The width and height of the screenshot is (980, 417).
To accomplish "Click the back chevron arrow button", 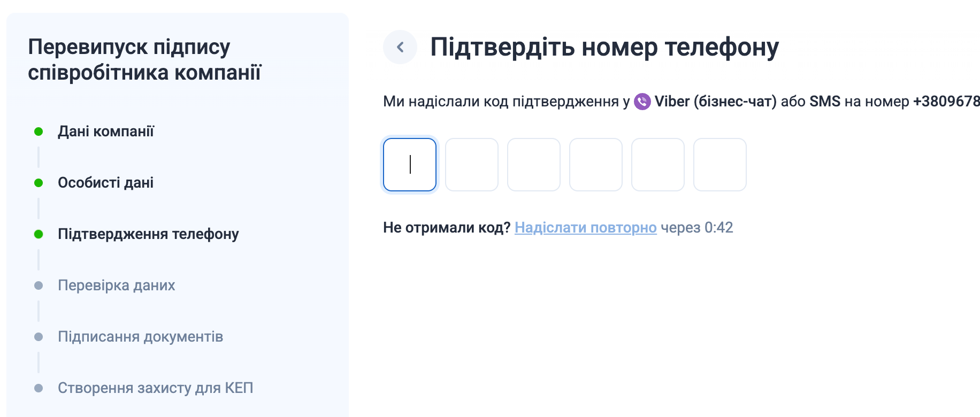I will click(400, 47).
